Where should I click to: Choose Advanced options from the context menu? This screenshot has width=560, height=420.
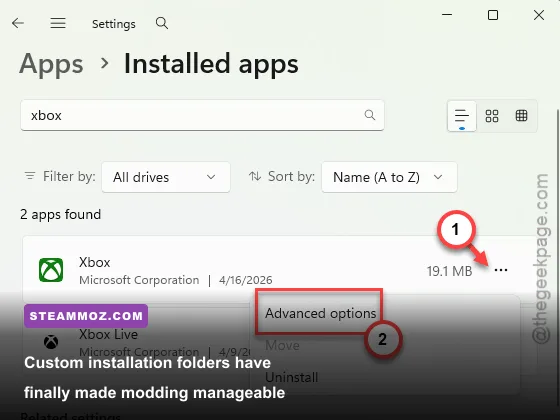[320, 313]
